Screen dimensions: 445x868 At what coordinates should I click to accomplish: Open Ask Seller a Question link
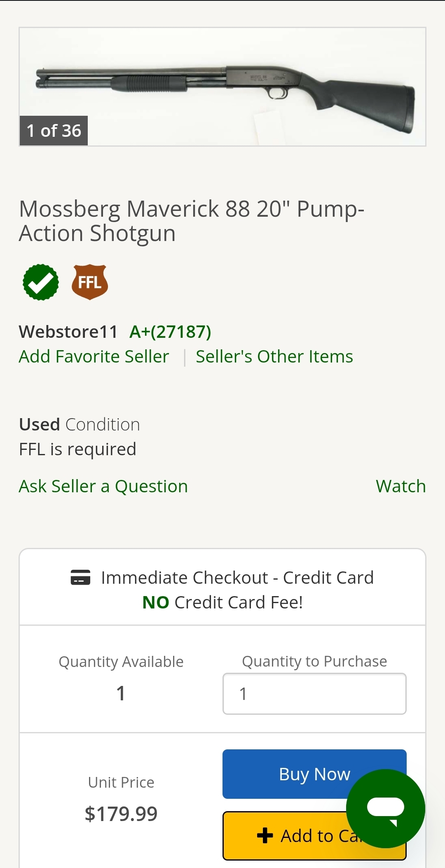click(x=103, y=487)
